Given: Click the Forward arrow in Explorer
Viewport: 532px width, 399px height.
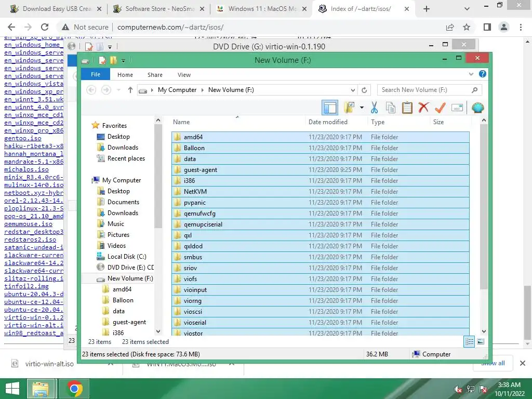Looking at the screenshot, I should 106,90.
